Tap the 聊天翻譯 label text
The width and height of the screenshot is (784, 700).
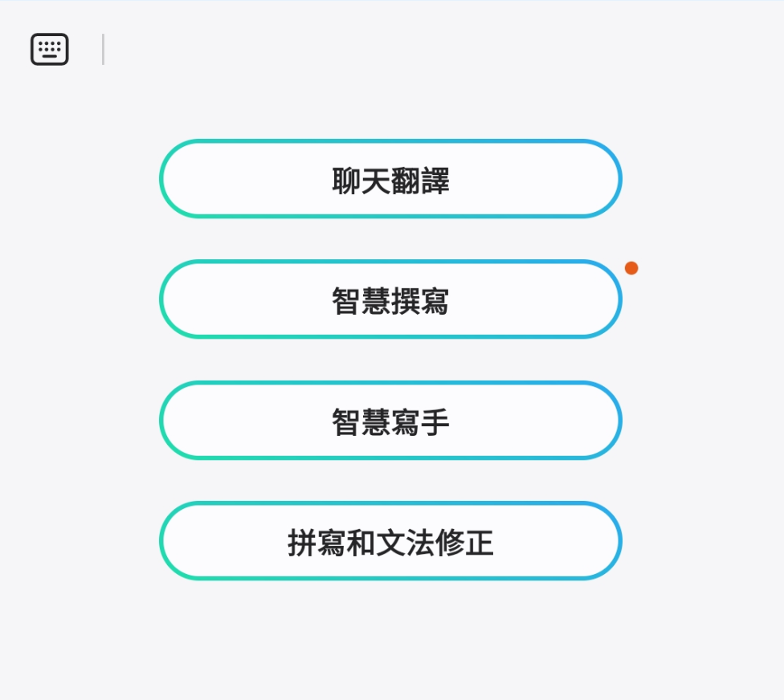pos(390,181)
